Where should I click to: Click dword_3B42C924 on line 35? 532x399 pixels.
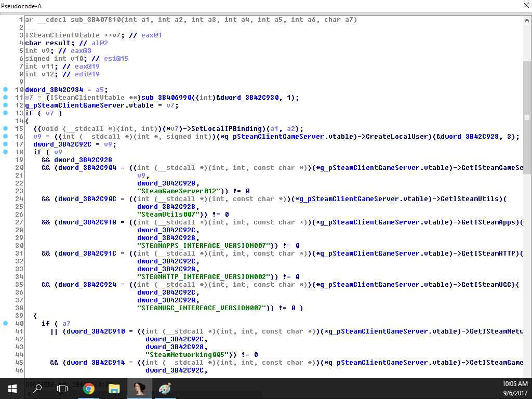(x=87, y=285)
